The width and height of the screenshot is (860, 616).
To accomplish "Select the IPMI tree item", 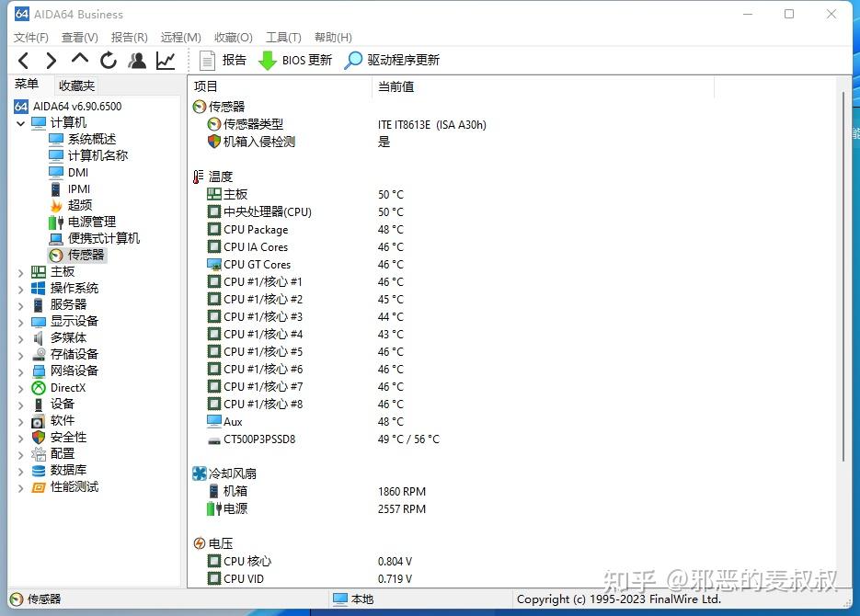I will [x=70, y=189].
